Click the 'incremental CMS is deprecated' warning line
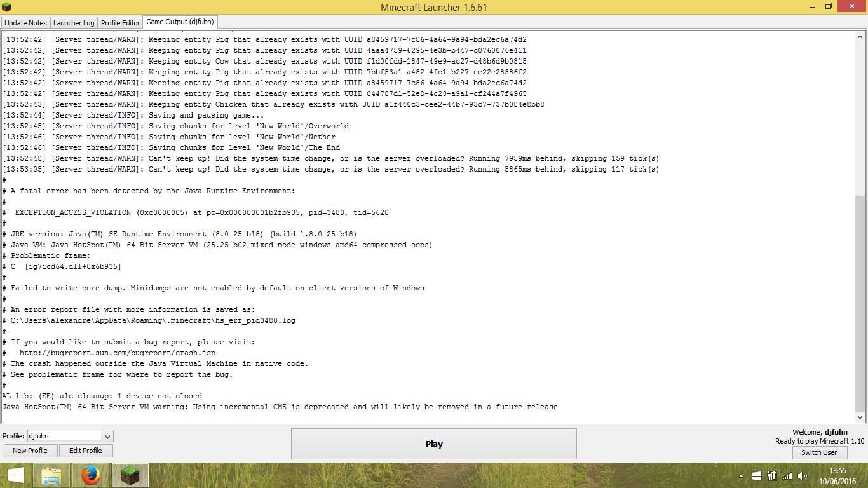Viewport: 868px width, 488px height. 280,407
